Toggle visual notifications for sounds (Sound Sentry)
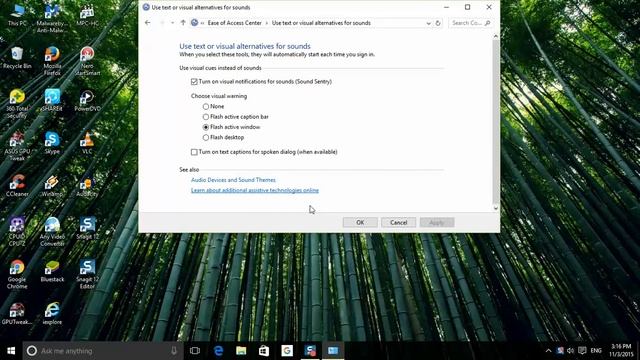 pos(261,82)
